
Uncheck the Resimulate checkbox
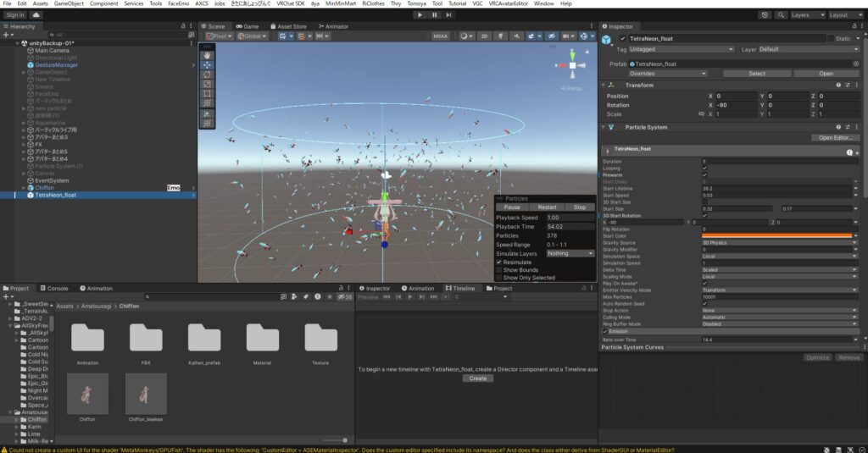tap(499, 262)
